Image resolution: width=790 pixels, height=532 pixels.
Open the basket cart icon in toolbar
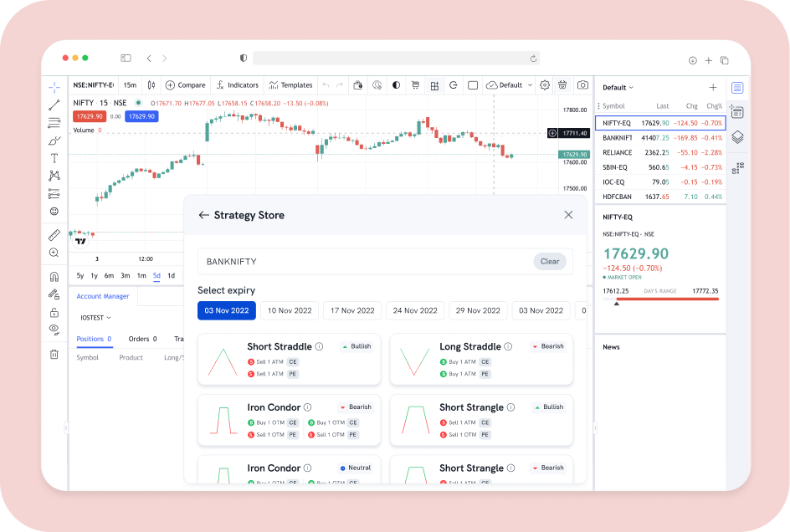[x=415, y=85]
